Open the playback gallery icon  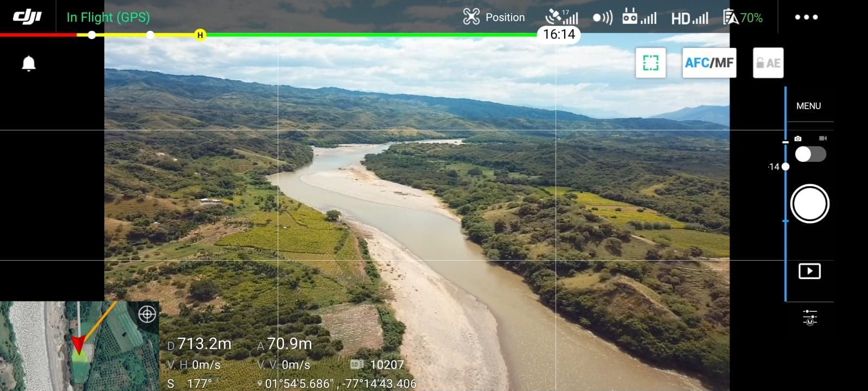(809, 271)
